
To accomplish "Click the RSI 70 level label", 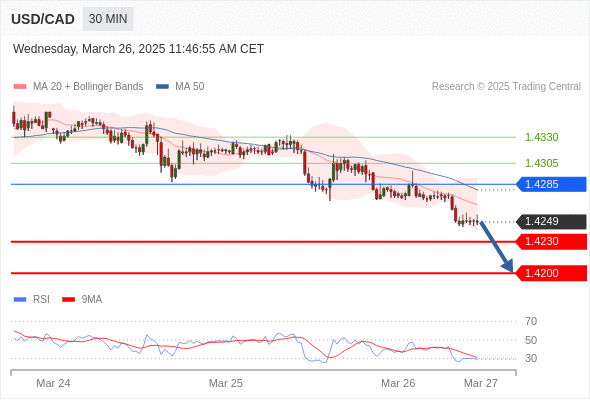I will pyautogui.click(x=531, y=321).
